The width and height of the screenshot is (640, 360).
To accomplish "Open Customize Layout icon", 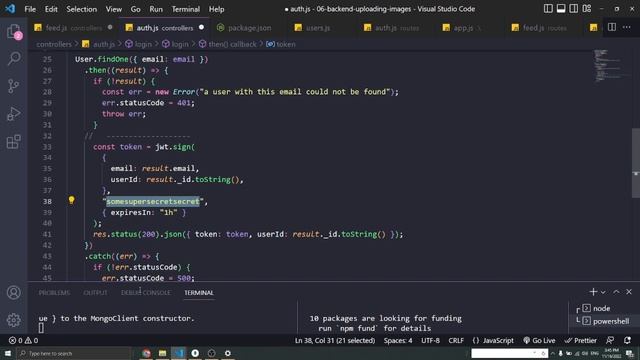I will 587,9.
